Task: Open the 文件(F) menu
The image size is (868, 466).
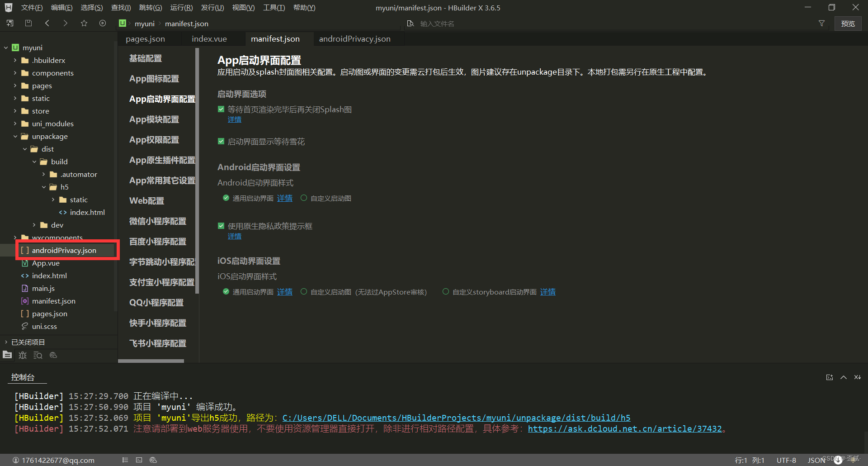Action: tap(32, 8)
